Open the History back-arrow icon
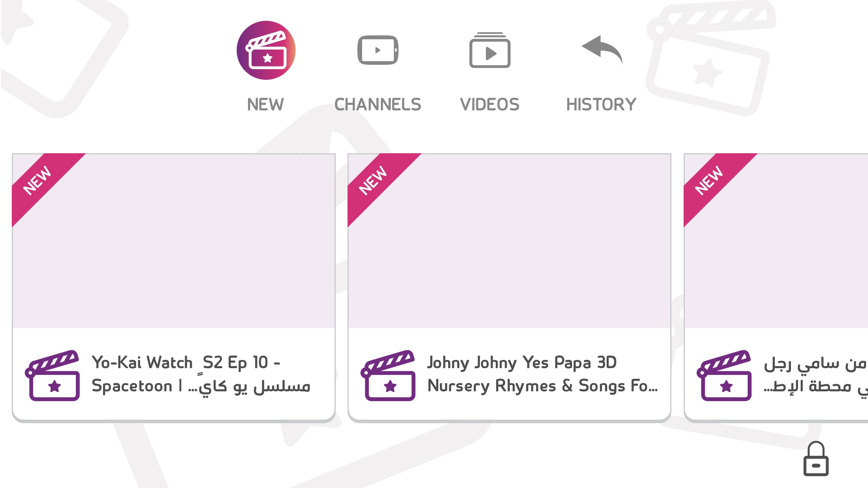 [602, 50]
